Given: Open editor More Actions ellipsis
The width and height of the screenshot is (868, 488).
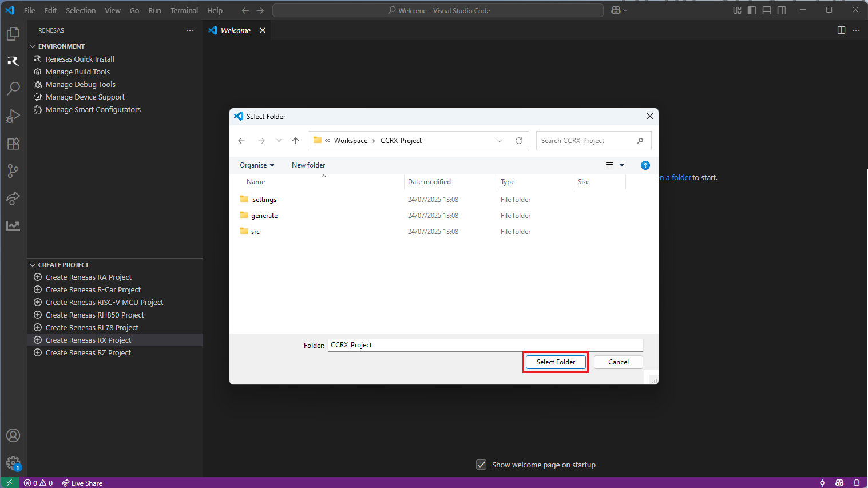Looking at the screenshot, I should pyautogui.click(x=856, y=30).
